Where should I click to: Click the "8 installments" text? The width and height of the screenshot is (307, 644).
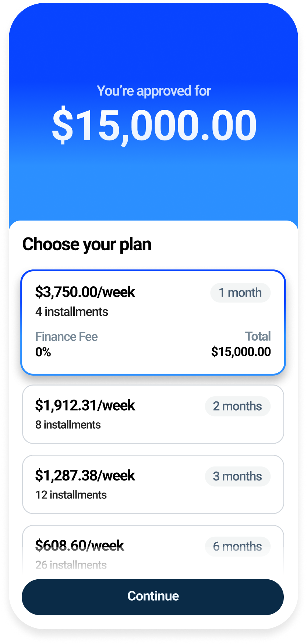click(x=68, y=425)
